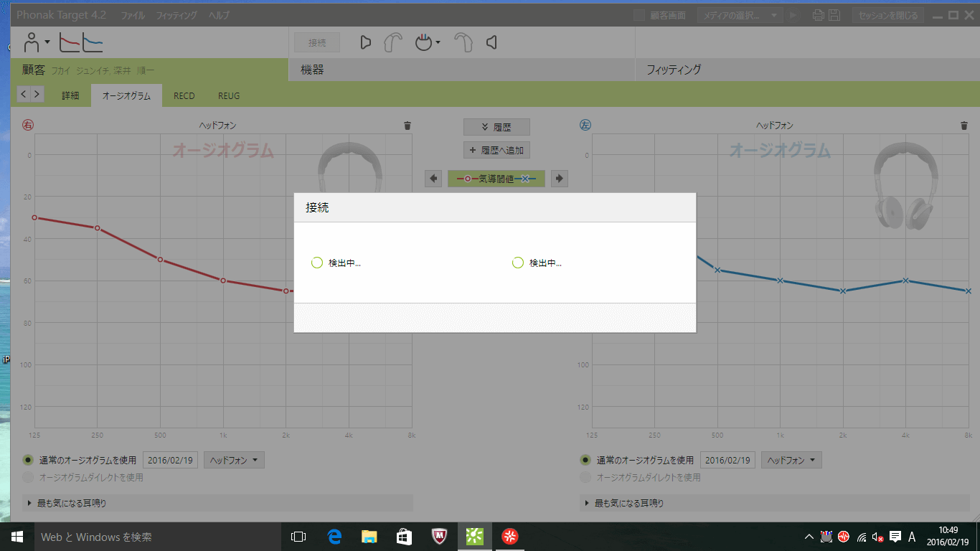Click the left speaker mute icon
Screen dimensions: 980x551
(x=491, y=42)
